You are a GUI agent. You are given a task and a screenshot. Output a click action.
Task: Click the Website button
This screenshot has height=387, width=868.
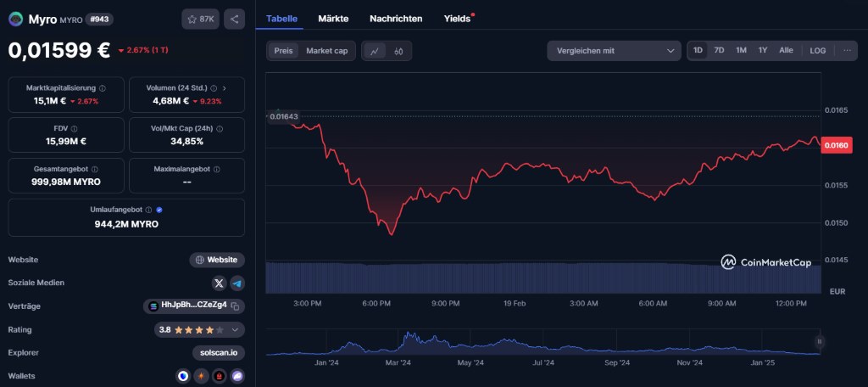[x=217, y=260]
